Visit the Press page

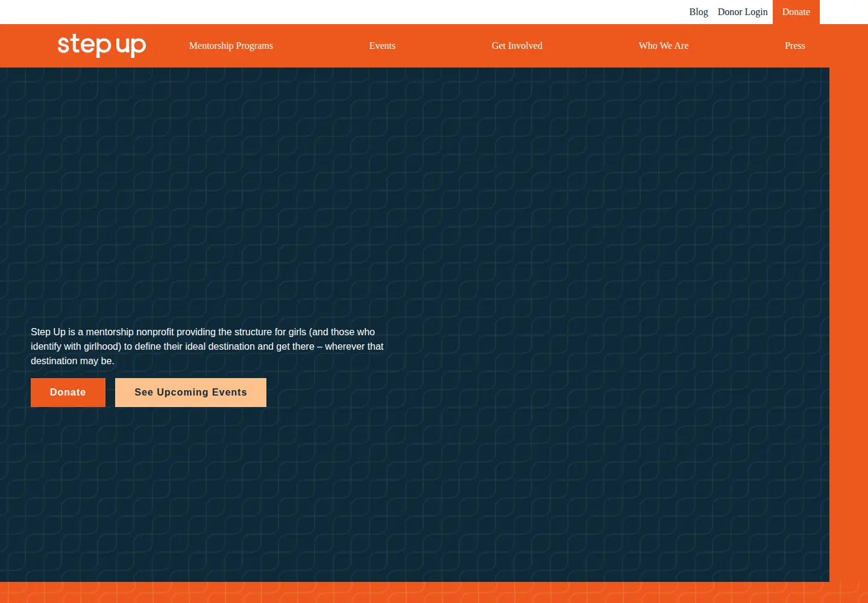[x=795, y=46]
